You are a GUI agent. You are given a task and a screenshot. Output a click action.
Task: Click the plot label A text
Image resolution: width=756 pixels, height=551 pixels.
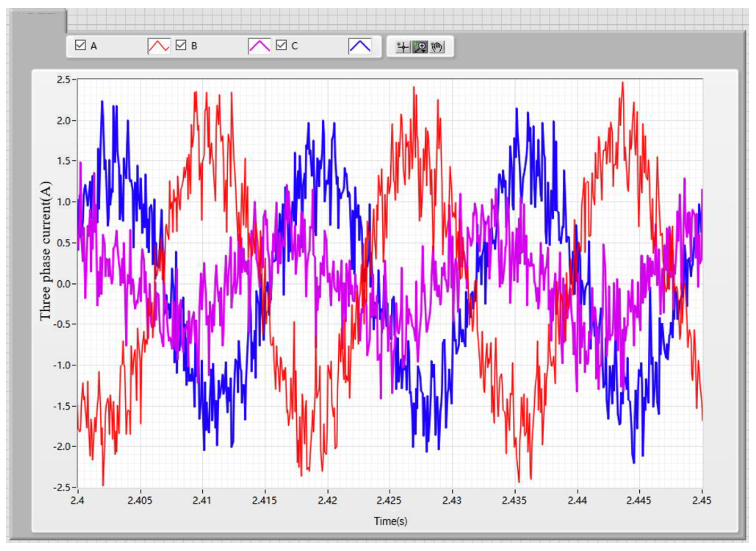click(x=94, y=46)
